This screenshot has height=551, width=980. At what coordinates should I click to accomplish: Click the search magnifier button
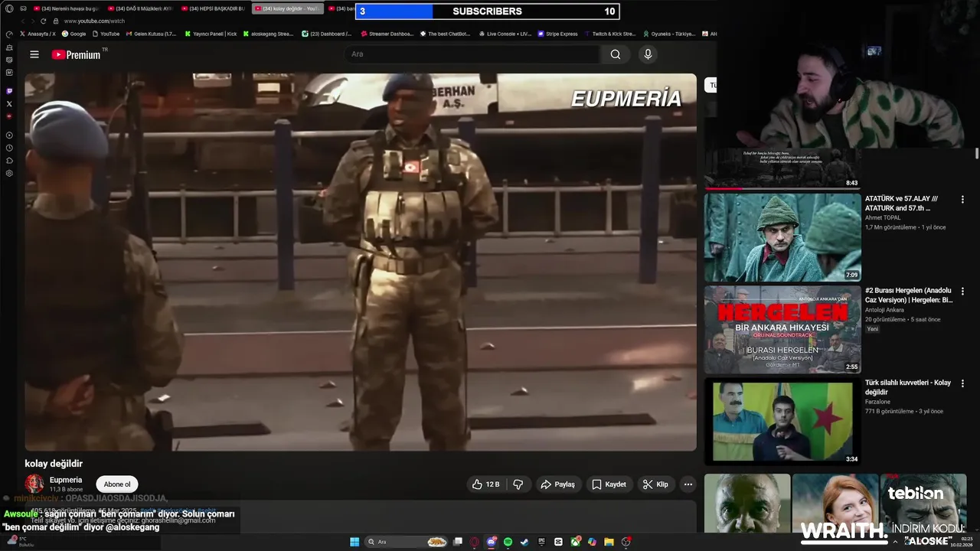tap(616, 54)
